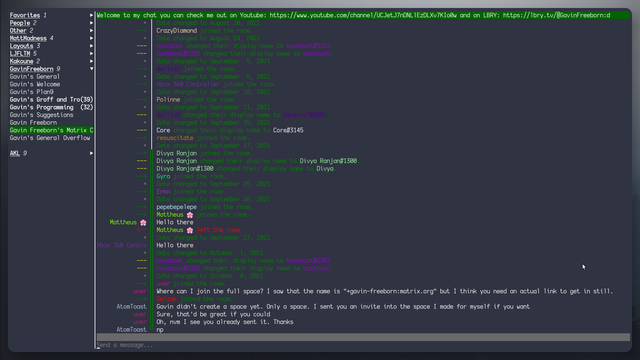Expand the Layouts group arrow
Image resolution: width=640 pixels, height=360 pixels.
point(91,46)
